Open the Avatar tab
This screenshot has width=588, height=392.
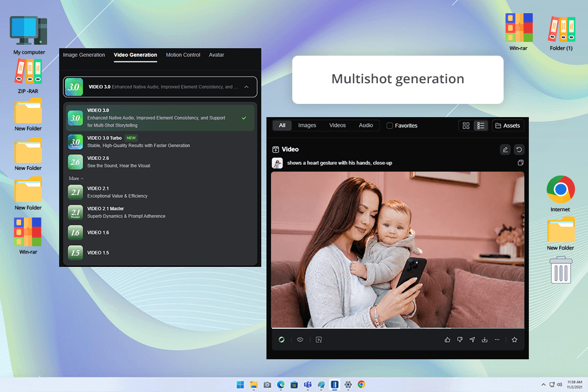tap(216, 55)
